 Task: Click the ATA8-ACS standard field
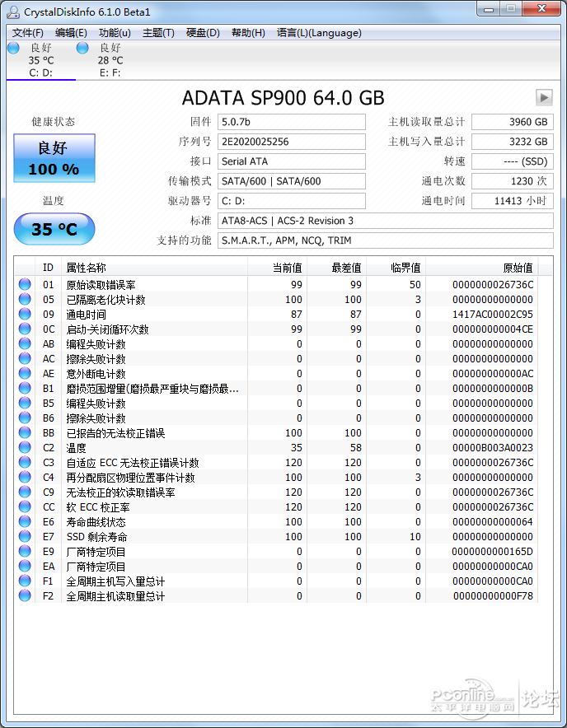(386, 221)
